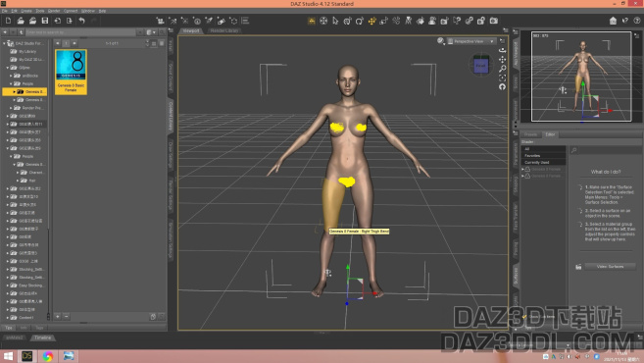644x363 pixels.
Task: Click the home icon at toolbar right
Action: pos(613,21)
